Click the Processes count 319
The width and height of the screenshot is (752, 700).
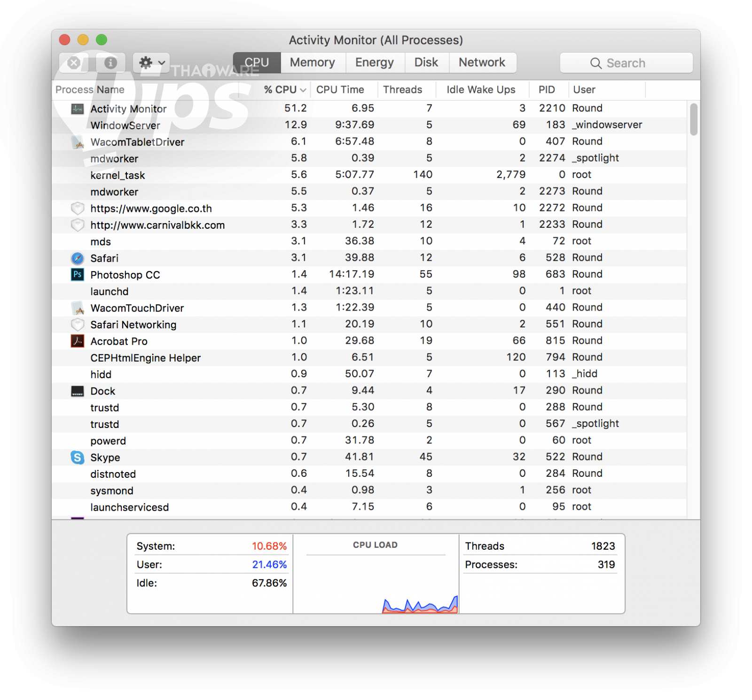pyautogui.click(x=606, y=564)
